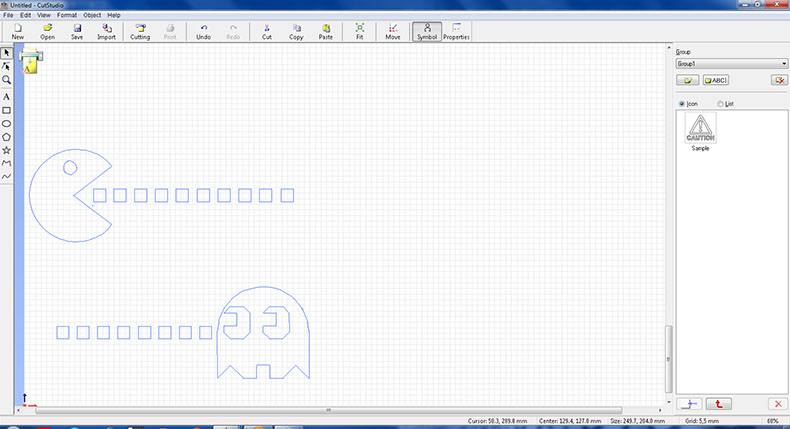
Task: Click the rename group ABC button
Action: (715, 80)
